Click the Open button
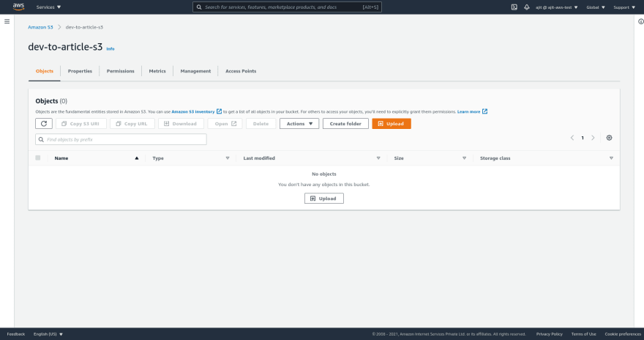This screenshot has width=644, height=340. (x=225, y=123)
